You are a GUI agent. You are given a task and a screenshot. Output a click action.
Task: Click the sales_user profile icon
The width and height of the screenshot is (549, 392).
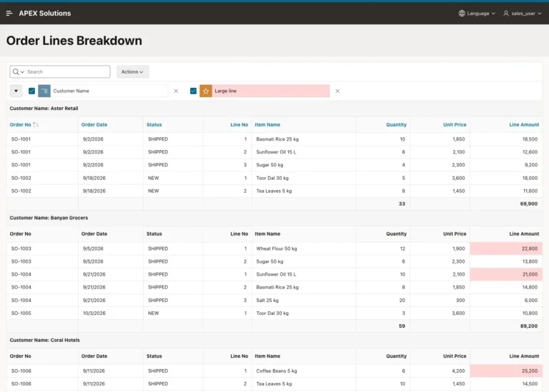506,14
